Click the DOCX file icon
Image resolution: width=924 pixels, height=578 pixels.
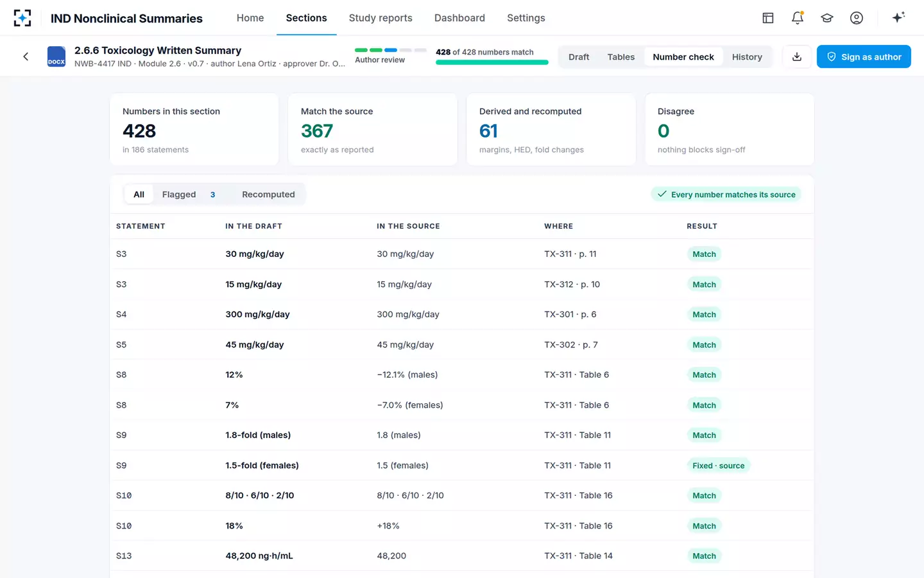[56, 57]
